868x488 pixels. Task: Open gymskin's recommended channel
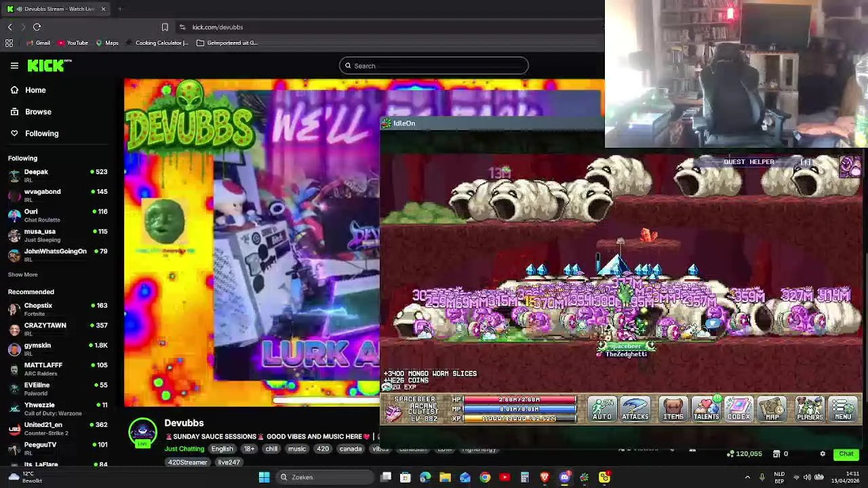58,349
